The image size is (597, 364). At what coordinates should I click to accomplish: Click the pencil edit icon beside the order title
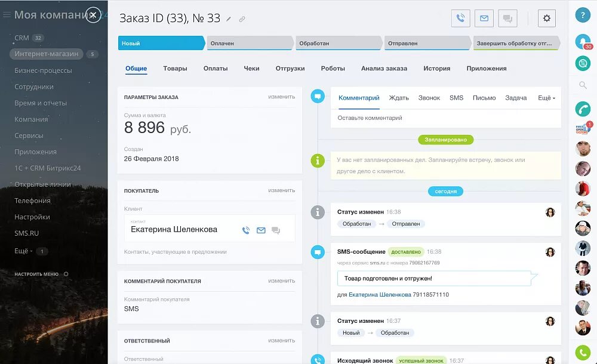click(229, 19)
